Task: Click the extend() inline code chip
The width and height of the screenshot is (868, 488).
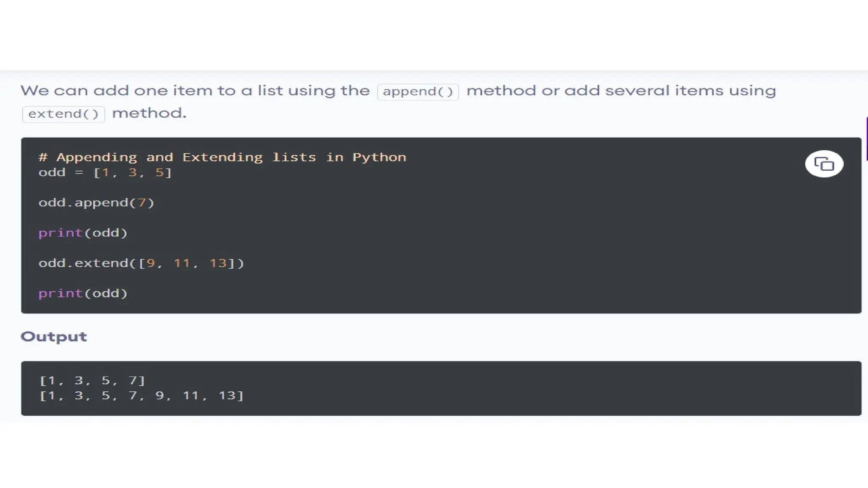Action: tap(63, 114)
